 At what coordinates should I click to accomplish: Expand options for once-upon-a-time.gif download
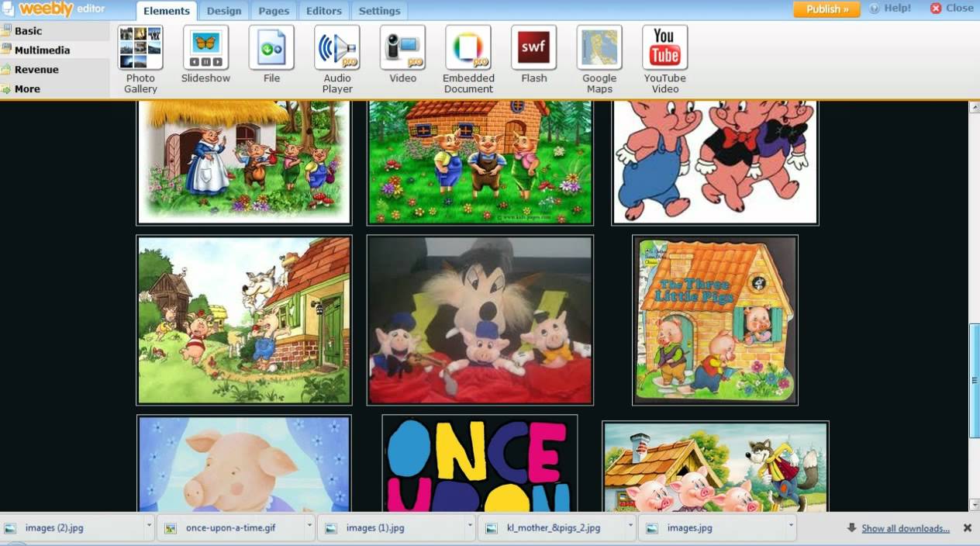click(x=309, y=527)
